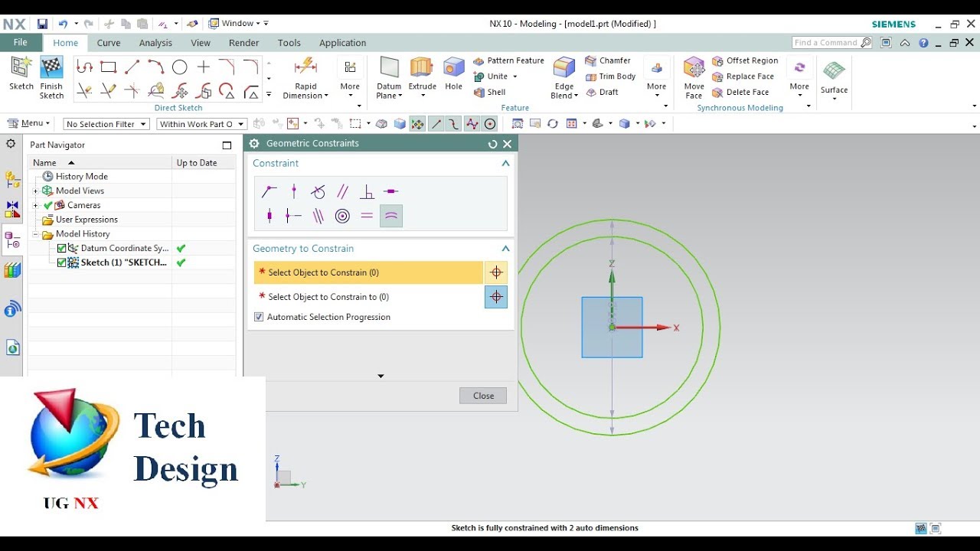
Task: Choose the Concentric constraint icon
Action: click(x=342, y=216)
